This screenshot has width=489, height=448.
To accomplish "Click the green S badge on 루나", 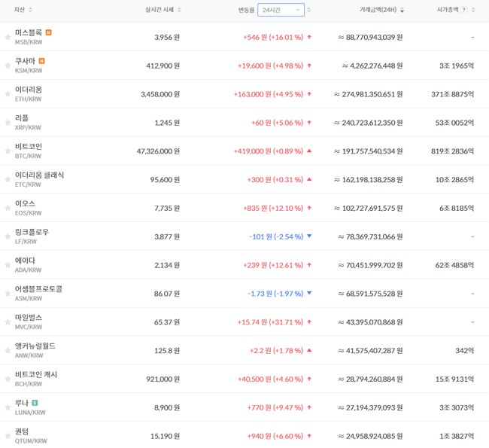I will tap(35, 403).
